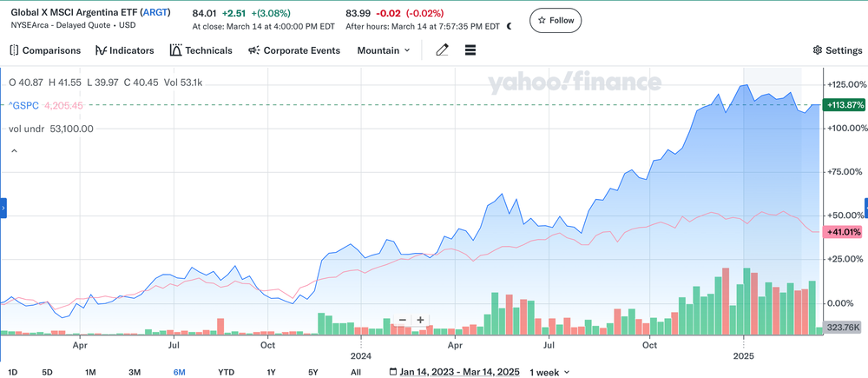Collapse the chart legend with the caret
This screenshot has height=378, width=868.
click(x=14, y=150)
